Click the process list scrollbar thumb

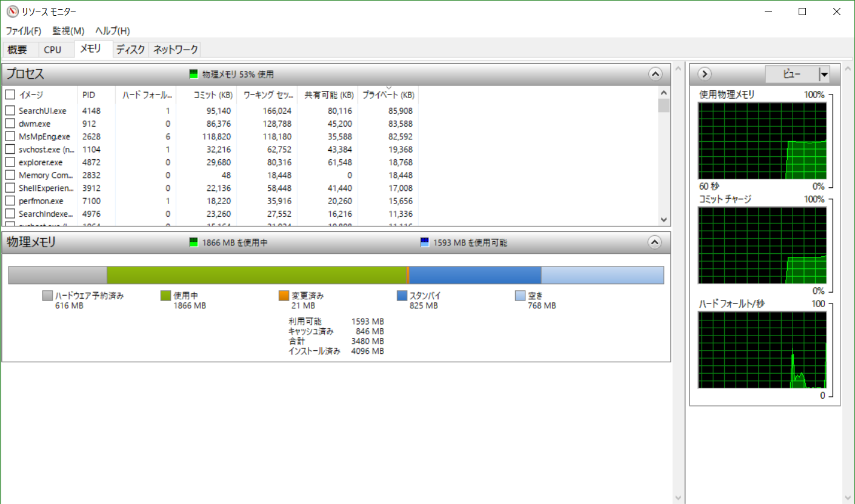[x=664, y=106]
